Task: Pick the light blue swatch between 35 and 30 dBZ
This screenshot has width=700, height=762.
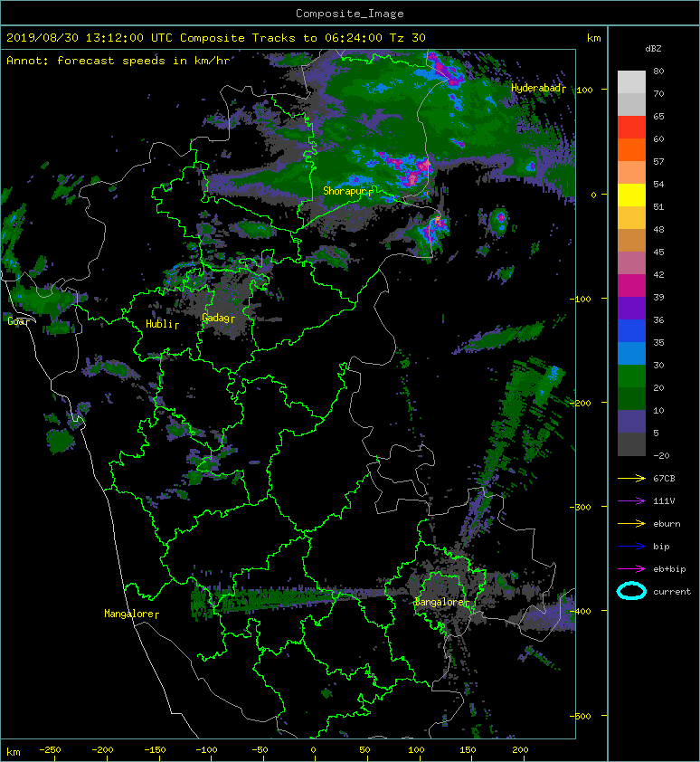Action: [631, 354]
